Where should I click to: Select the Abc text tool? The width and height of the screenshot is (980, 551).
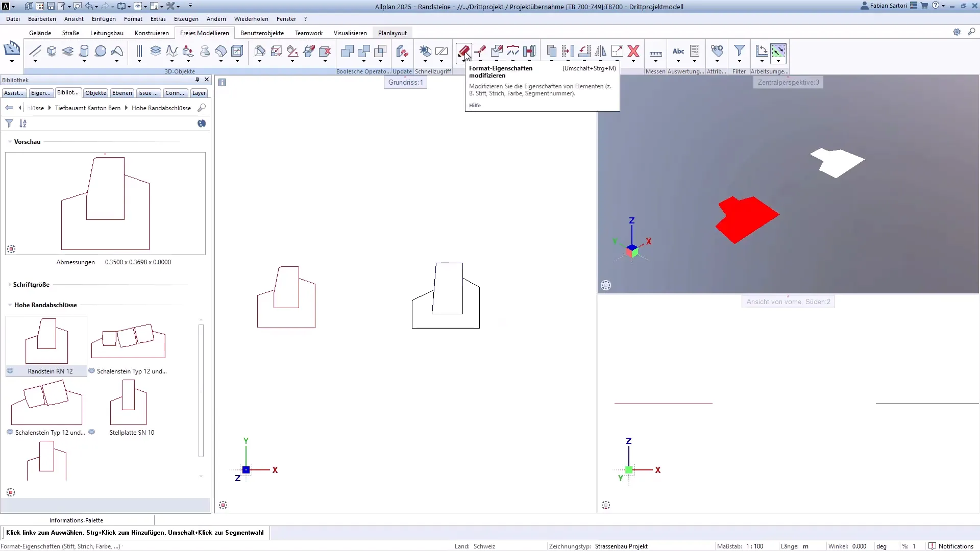[678, 52]
